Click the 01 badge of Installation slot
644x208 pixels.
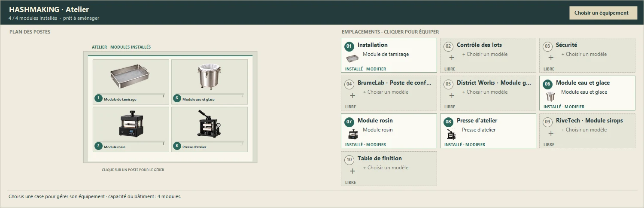(349, 46)
